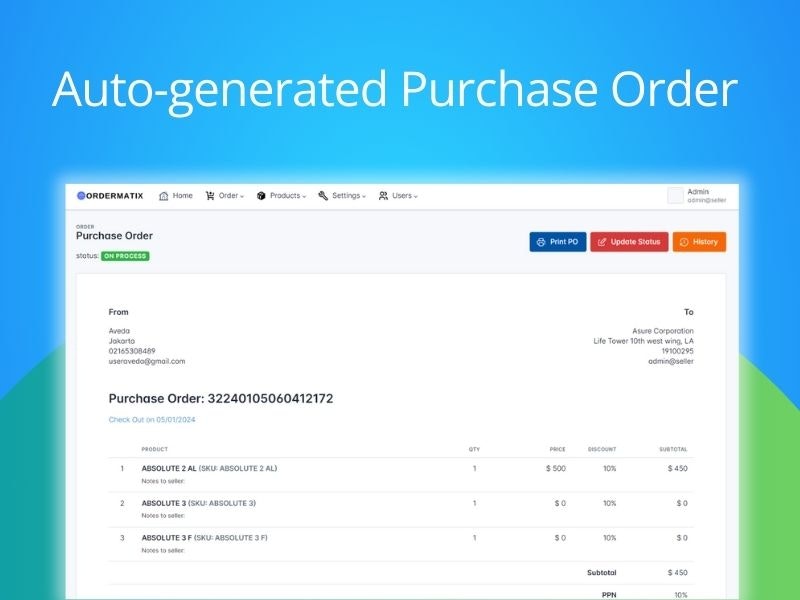Click the useraveda@gmail.com email
This screenshot has width=800, height=600.
coord(147,361)
